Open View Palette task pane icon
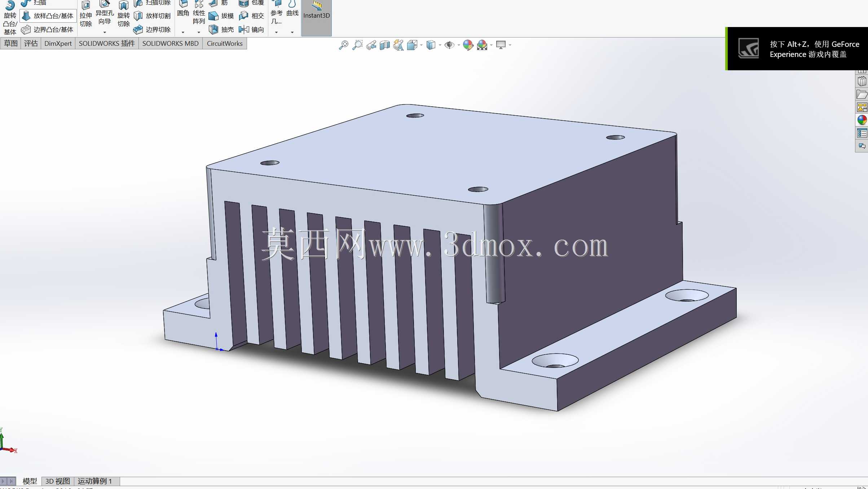Image resolution: width=868 pixels, height=489 pixels. [862, 107]
